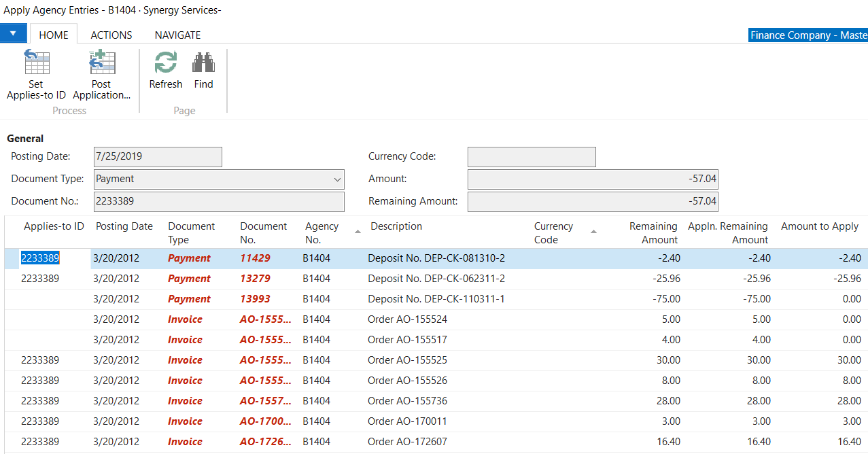Sort by the Currency Code column header
The width and height of the screenshot is (868, 454).
coord(553,232)
